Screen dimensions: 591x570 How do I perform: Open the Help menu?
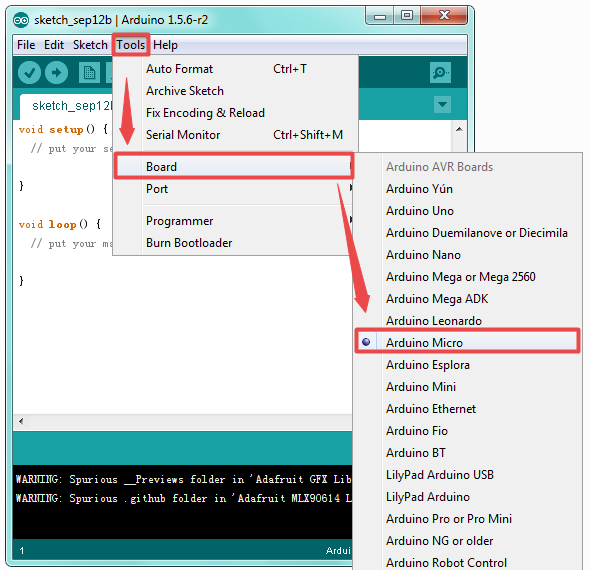point(165,45)
